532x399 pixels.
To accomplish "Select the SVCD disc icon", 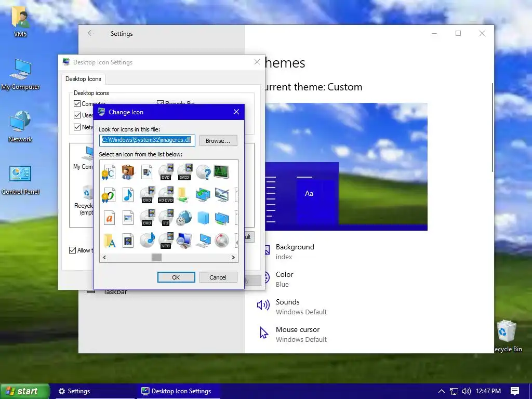I will (x=184, y=172).
